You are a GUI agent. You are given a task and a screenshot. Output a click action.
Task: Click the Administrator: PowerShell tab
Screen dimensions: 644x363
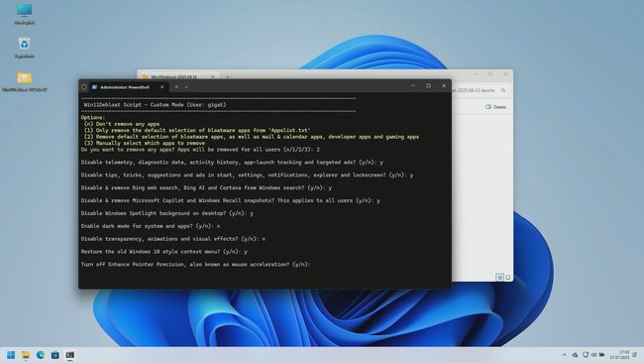click(x=125, y=87)
